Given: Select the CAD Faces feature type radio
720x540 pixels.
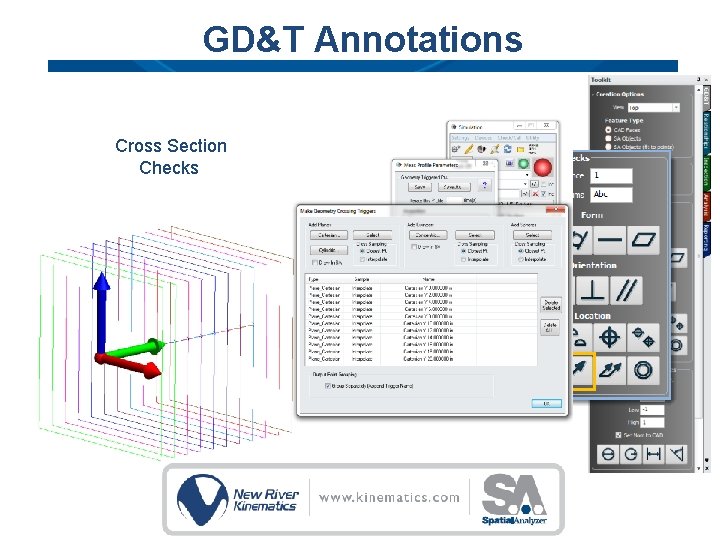Looking at the screenshot, I should [608, 130].
